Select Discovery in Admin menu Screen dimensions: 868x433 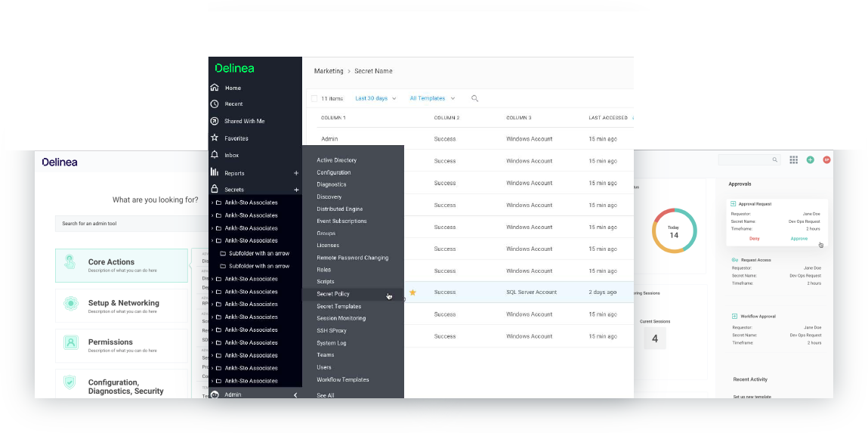point(329,196)
